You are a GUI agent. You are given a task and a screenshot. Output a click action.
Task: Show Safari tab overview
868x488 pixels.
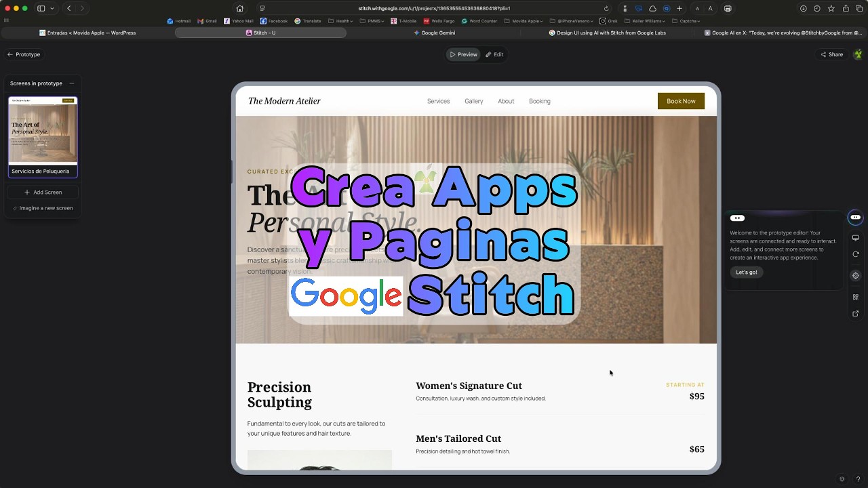click(x=859, y=8)
